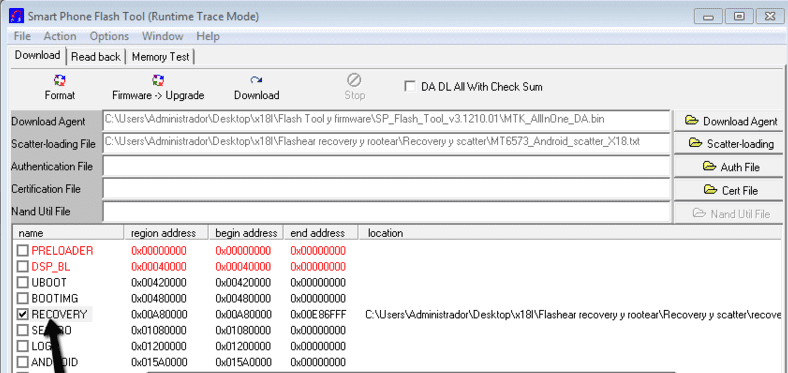Click folder icon on Download Agent button
The width and height of the screenshot is (788, 373).
(692, 121)
